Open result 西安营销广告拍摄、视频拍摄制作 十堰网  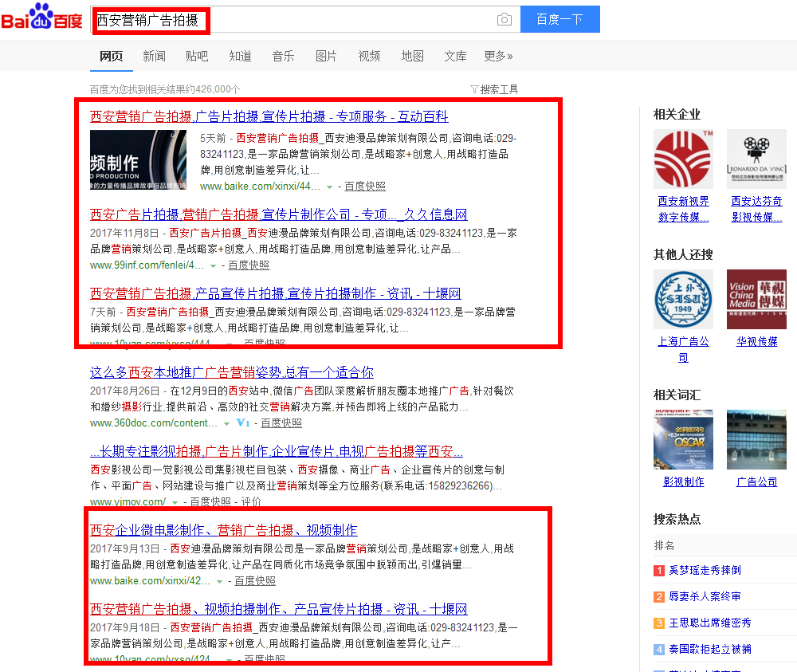[x=278, y=609]
